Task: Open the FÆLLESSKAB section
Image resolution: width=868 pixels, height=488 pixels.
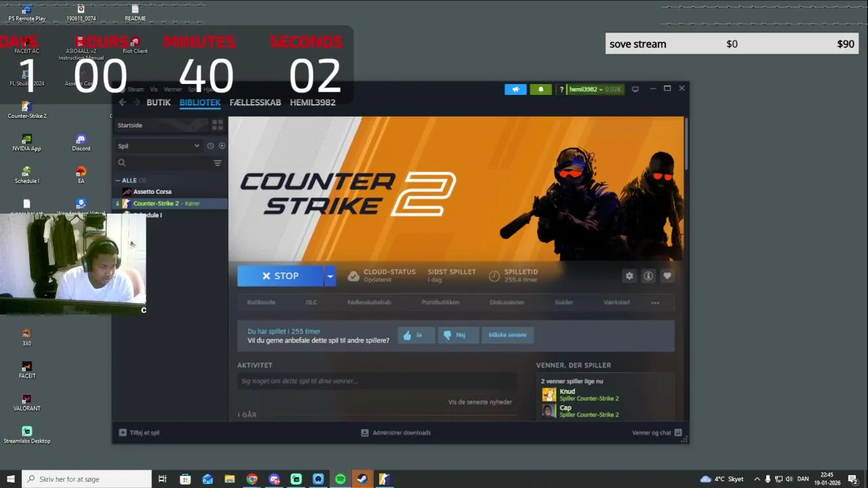Action: [x=255, y=102]
